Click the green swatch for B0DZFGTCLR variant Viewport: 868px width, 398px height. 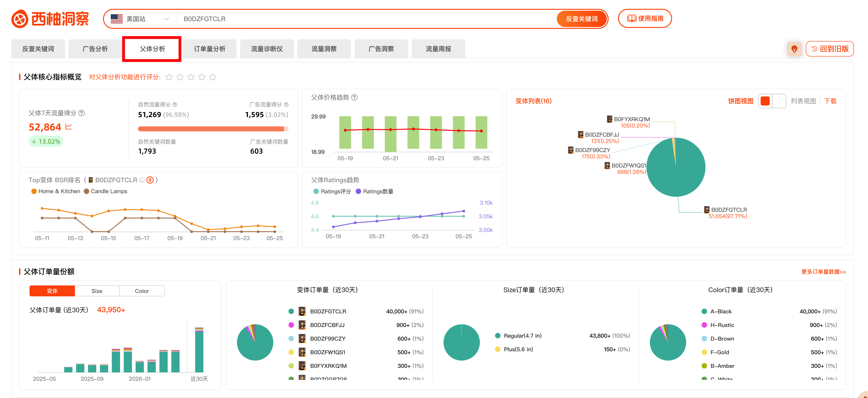click(x=291, y=312)
